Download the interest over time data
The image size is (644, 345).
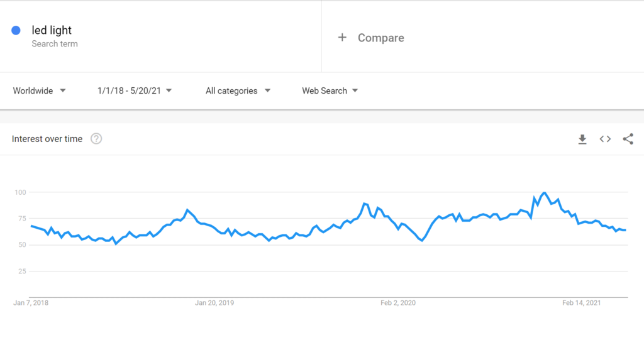click(582, 139)
